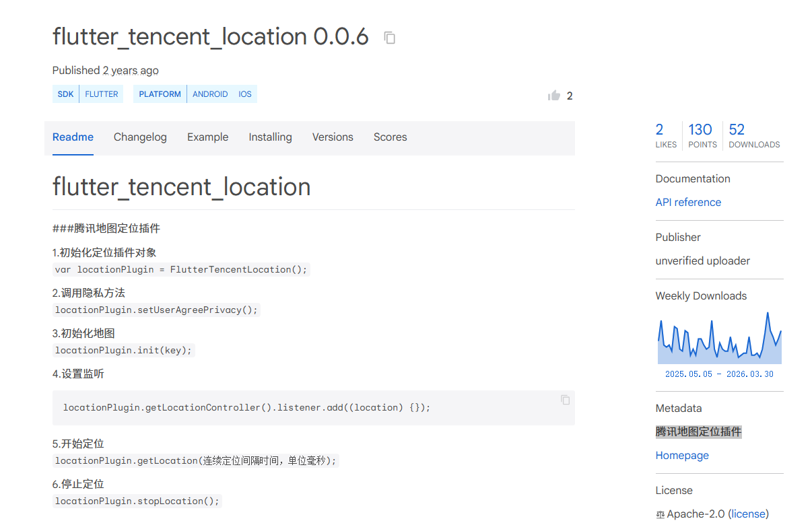Select the SDK tag
The height and width of the screenshot is (525, 812).
coord(65,94)
